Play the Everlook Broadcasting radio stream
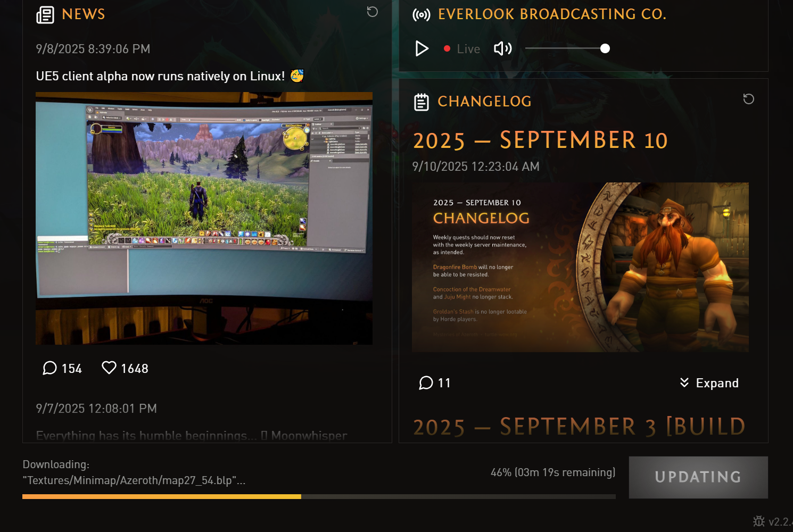This screenshot has width=793, height=532. click(x=422, y=48)
